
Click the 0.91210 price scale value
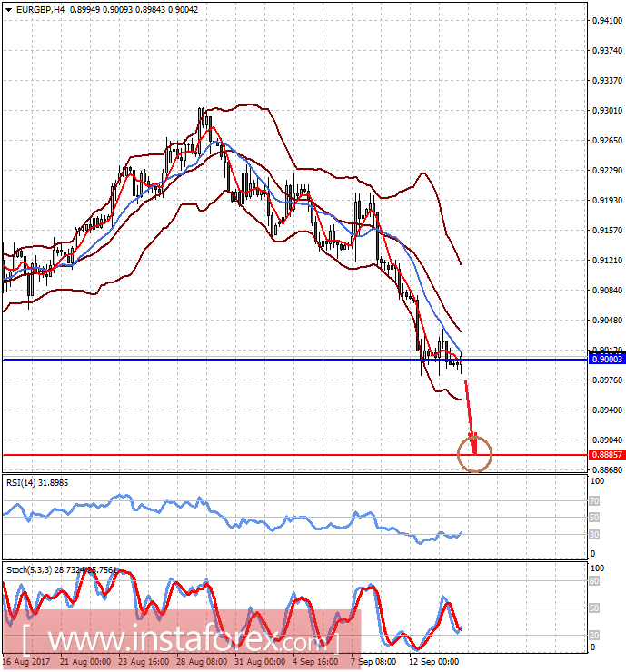(607, 261)
